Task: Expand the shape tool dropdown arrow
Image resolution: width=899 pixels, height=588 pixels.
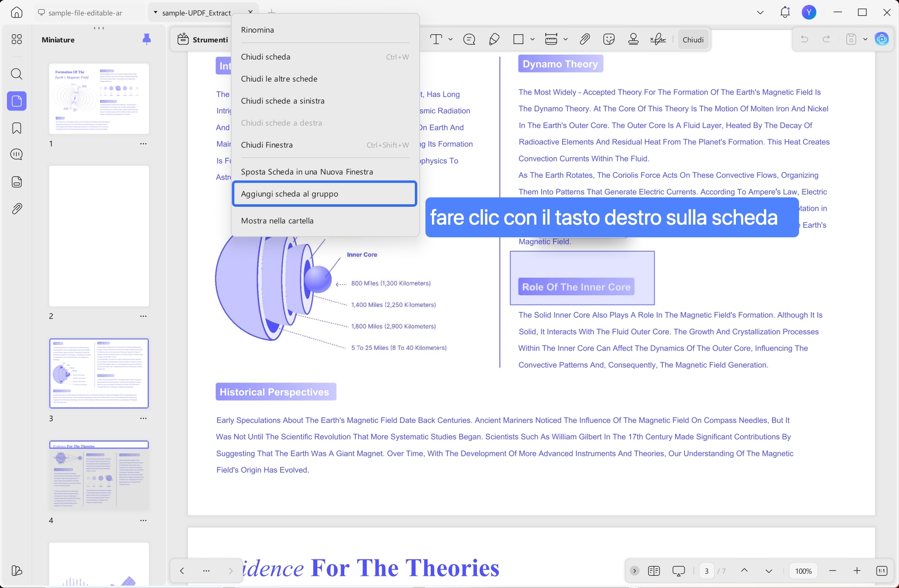Action: [532, 39]
